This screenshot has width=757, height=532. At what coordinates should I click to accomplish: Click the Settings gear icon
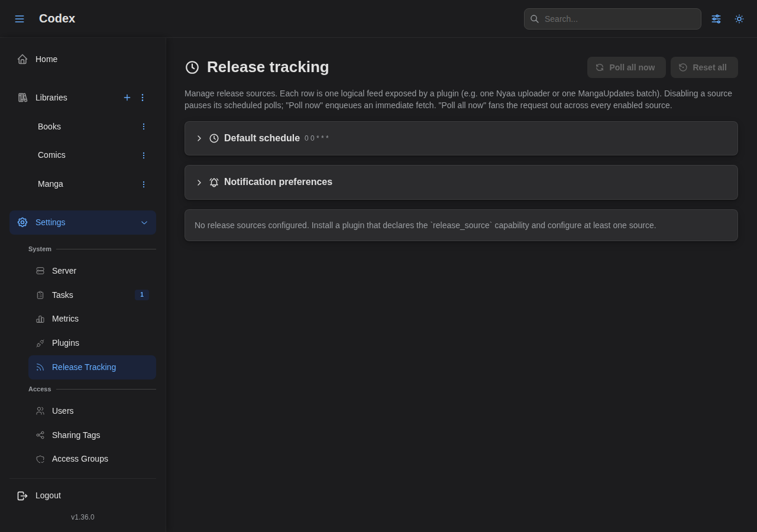click(x=22, y=222)
